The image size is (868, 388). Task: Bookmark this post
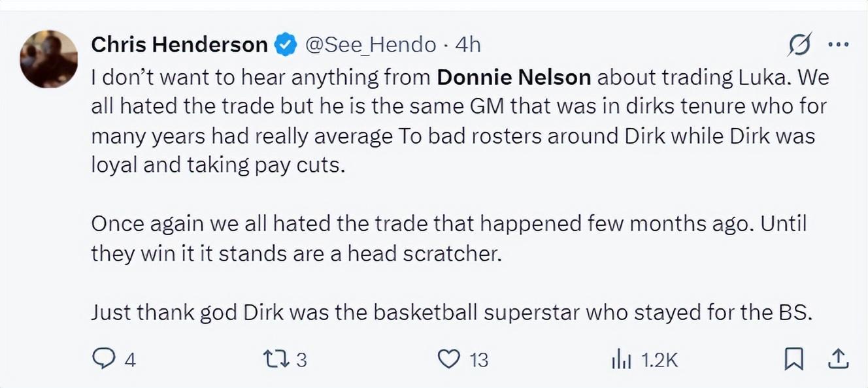[793, 359]
